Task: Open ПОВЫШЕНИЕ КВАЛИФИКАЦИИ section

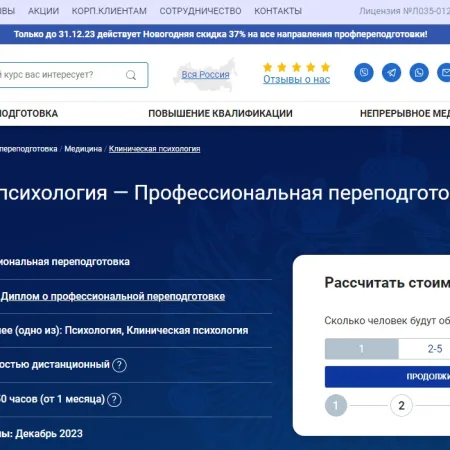Action: (220, 114)
